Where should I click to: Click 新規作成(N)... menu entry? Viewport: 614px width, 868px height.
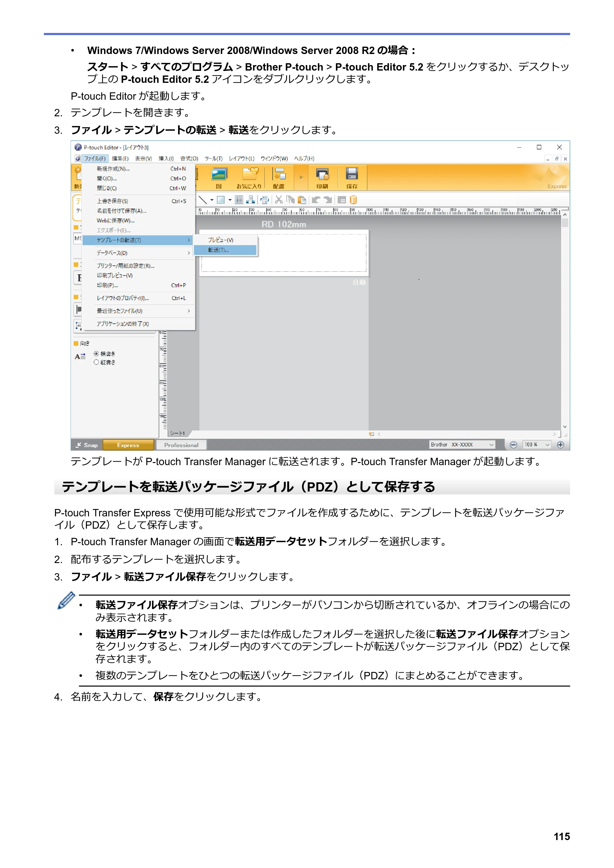tap(138, 169)
